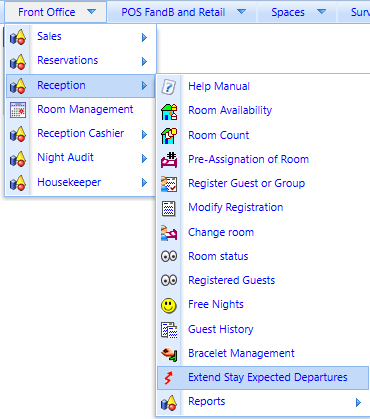This screenshot has height=419, width=370.
Task: Open Registered Guests
Action: 263,281
